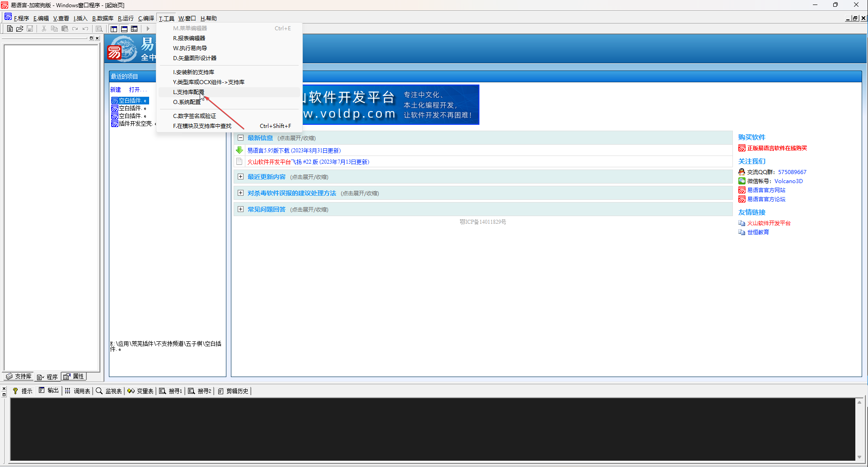Open the F.程序 menu
The width and height of the screenshot is (868, 467).
point(21,19)
